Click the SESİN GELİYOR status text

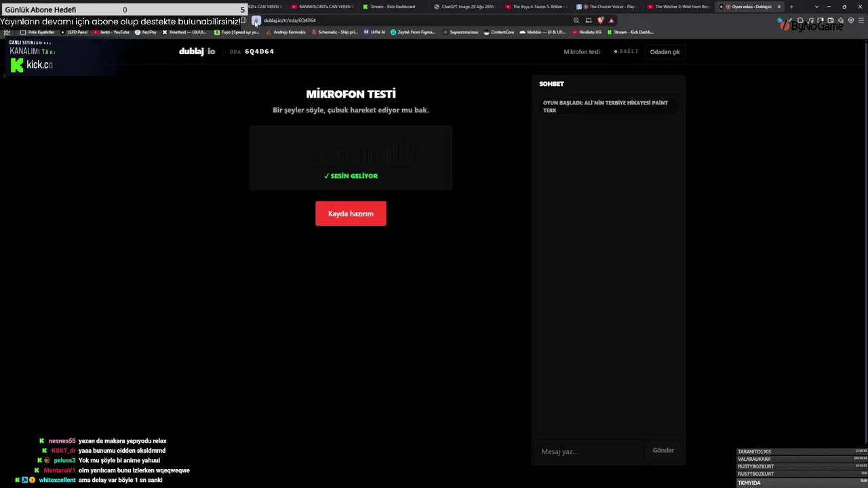[x=351, y=176]
